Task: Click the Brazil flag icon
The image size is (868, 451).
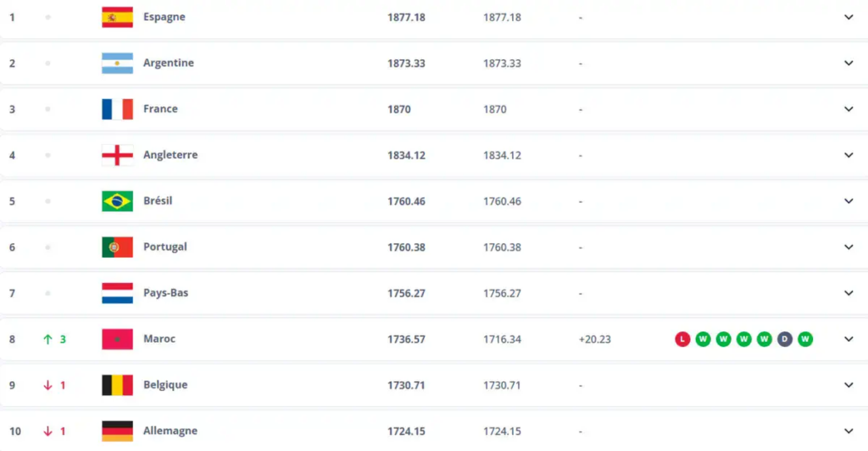Action: [x=117, y=201]
